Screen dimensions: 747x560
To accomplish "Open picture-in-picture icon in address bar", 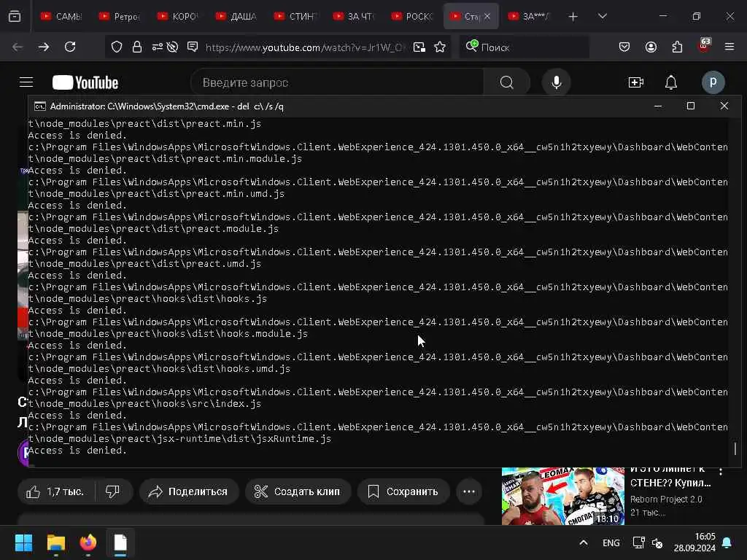I will pyautogui.click(x=419, y=47).
